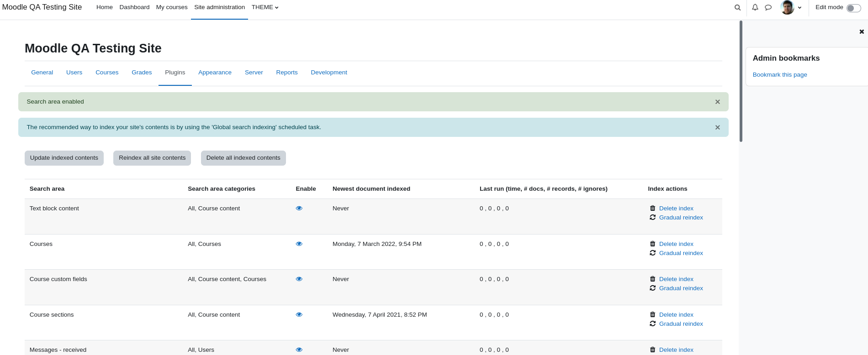The height and width of the screenshot is (355, 868).
Task: Click Update indexed contents button
Action: point(64,158)
